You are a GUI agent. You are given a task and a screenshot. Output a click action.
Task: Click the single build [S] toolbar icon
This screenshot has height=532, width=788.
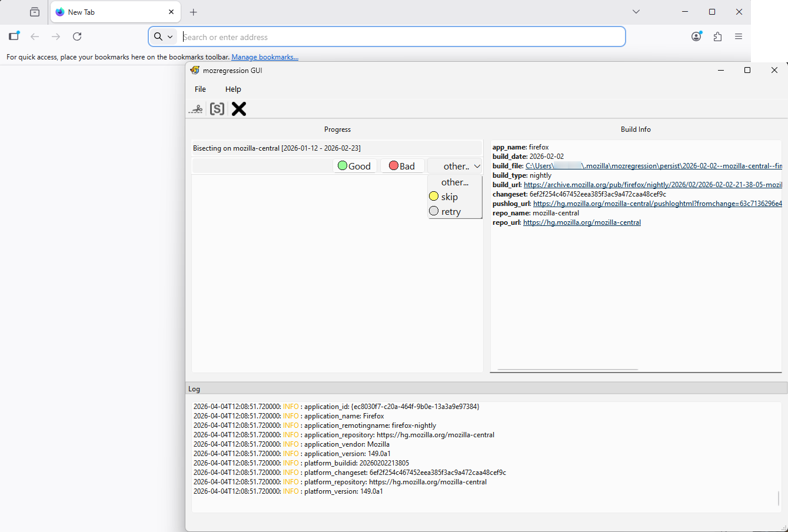coord(217,109)
